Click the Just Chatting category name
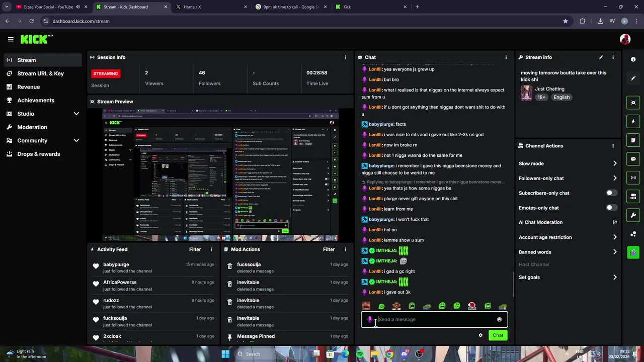 point(549,89)
